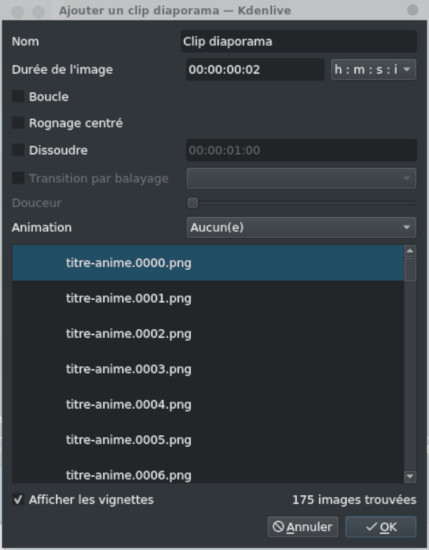This screenshot has width=429, height=550.
Task: Click the list's vertical scrollbar handle
Action: click(410, 269)
